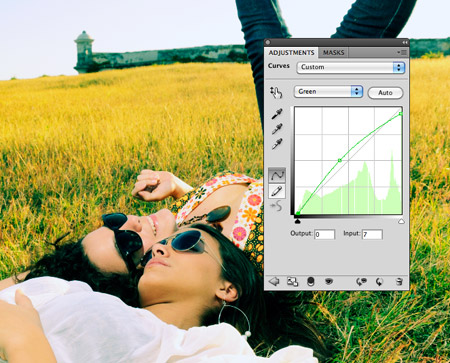This screenshot has height=363, width=450.
Task: Pick the gray point eyedropper
Action: 277,129
